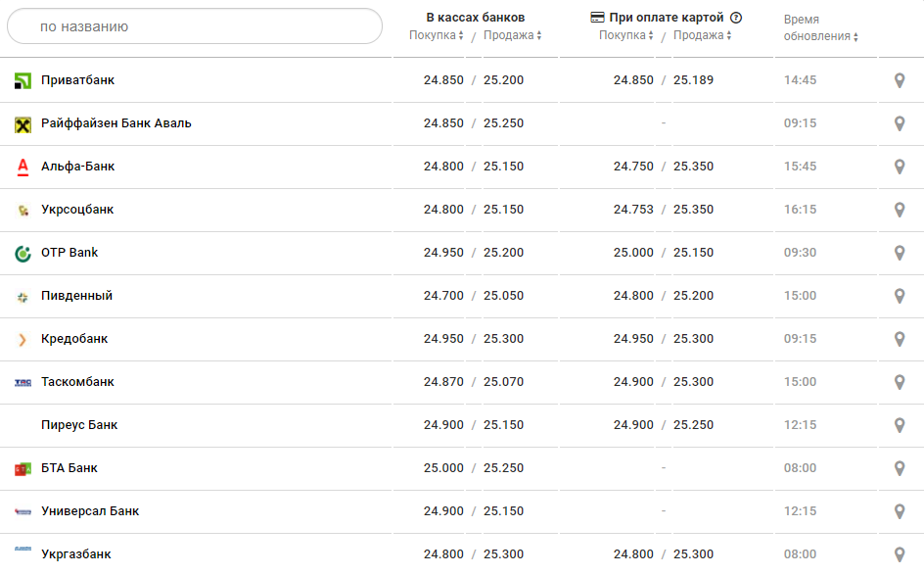924x575 pixels.
Task: Click the help question mark near При оплате картой
Action: (x=736, y=18)
